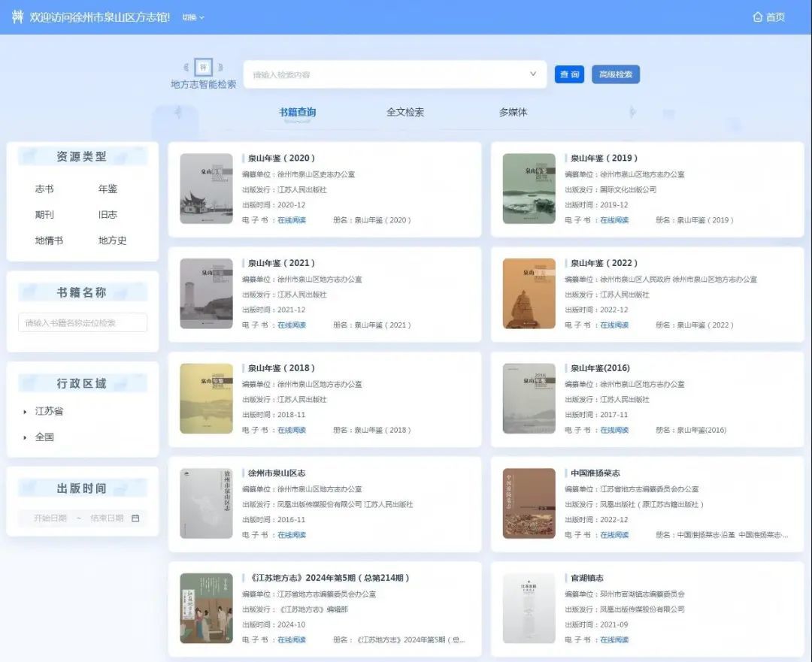Click the feather icon left of the 书籍查询 tab
Image resolution: width=812 pixels, height=662 pixels.
pos(178,112)
